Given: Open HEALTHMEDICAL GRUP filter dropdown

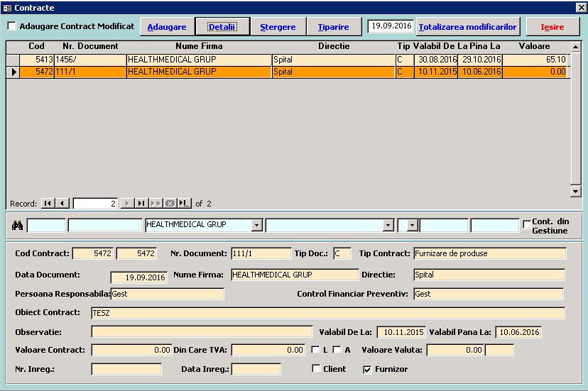Looking at the screenshot, I should 257,226.
